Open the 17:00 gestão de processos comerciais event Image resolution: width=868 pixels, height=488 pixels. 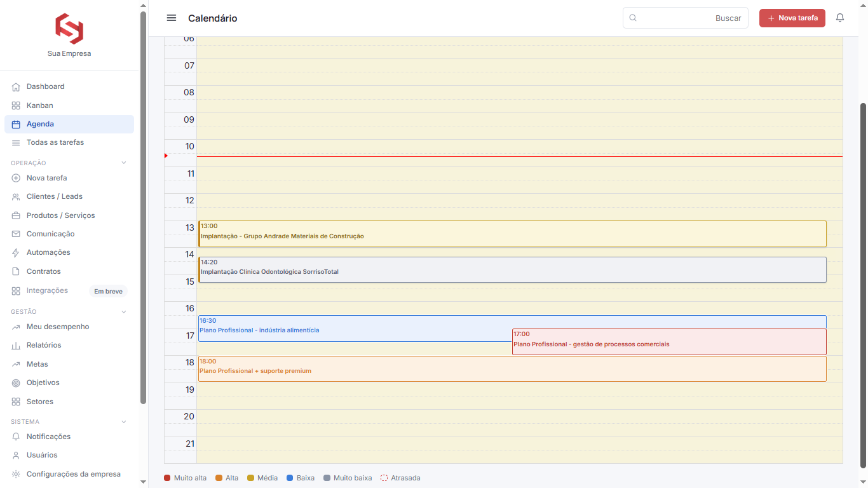click(x=669, y=342)
